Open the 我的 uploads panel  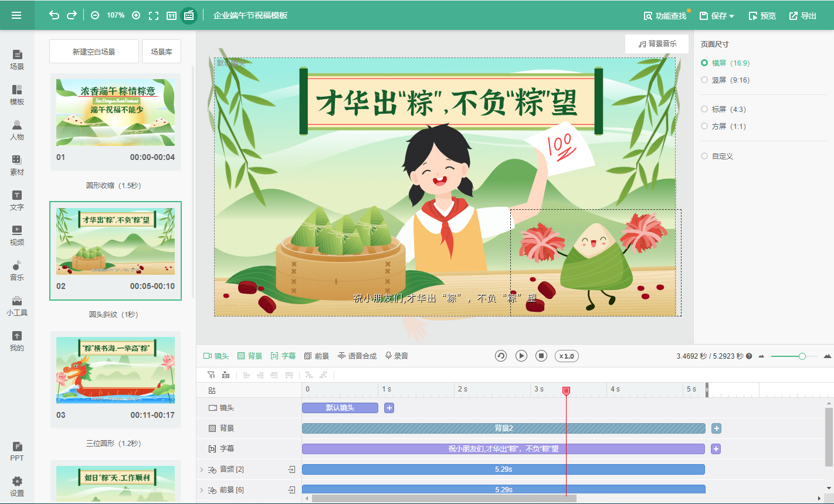(x=17, y=340)
